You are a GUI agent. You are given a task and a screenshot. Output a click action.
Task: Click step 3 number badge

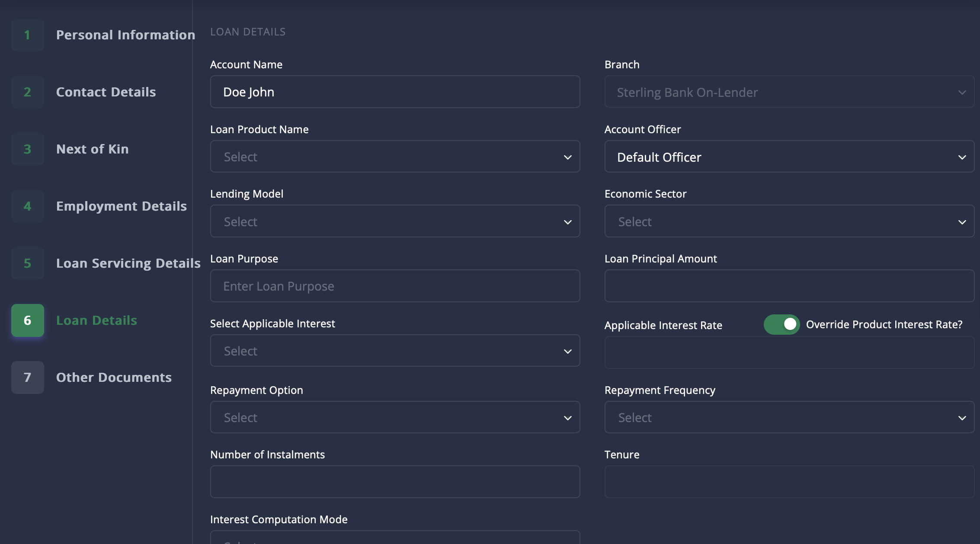click(27, 149)
